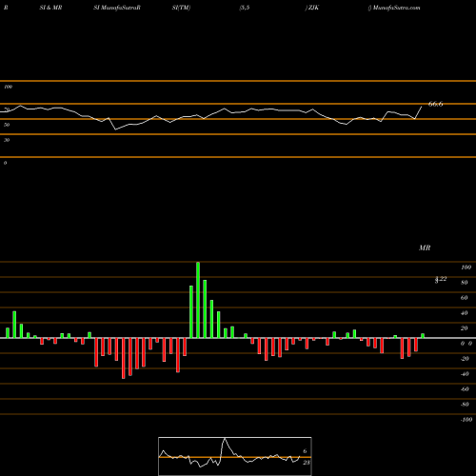476x476 pixels.
Task: Select the tallest green histogram bar
Action: (x=198, y=300)
